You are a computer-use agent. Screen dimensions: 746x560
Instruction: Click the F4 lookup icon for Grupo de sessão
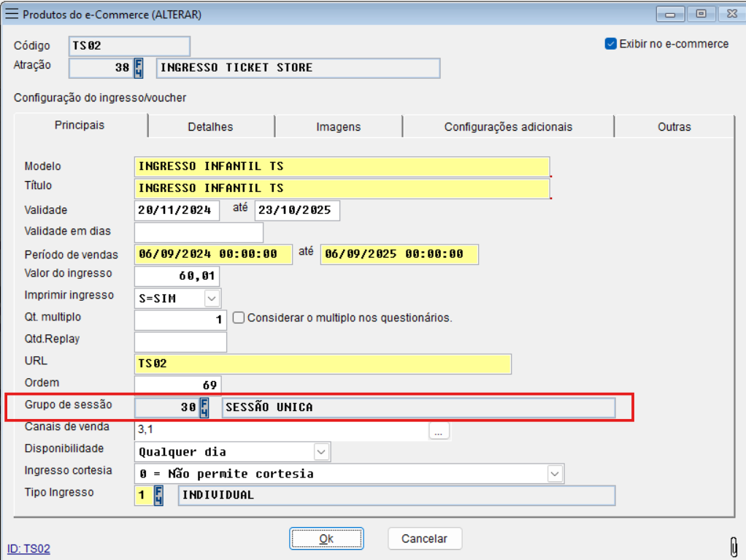coord(204,407)
